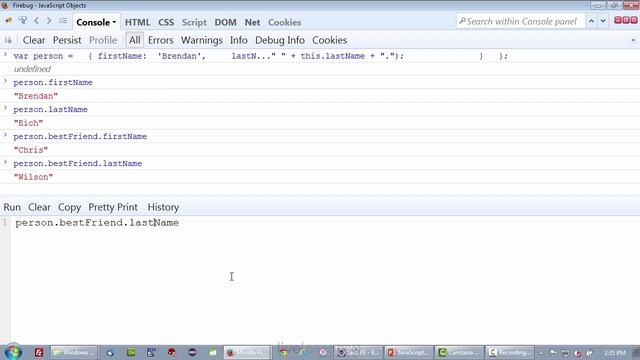Click the Search within Console panel field
This screenshot has width=640, height=360.
[521, 21]
